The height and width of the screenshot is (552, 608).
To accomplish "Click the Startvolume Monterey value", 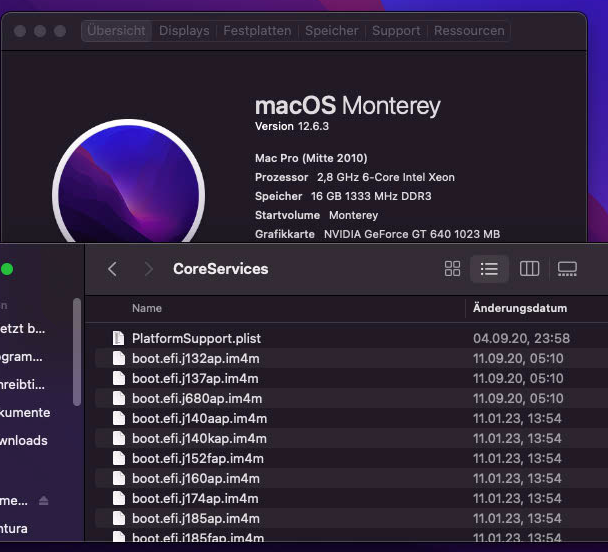I will (353, 215).
